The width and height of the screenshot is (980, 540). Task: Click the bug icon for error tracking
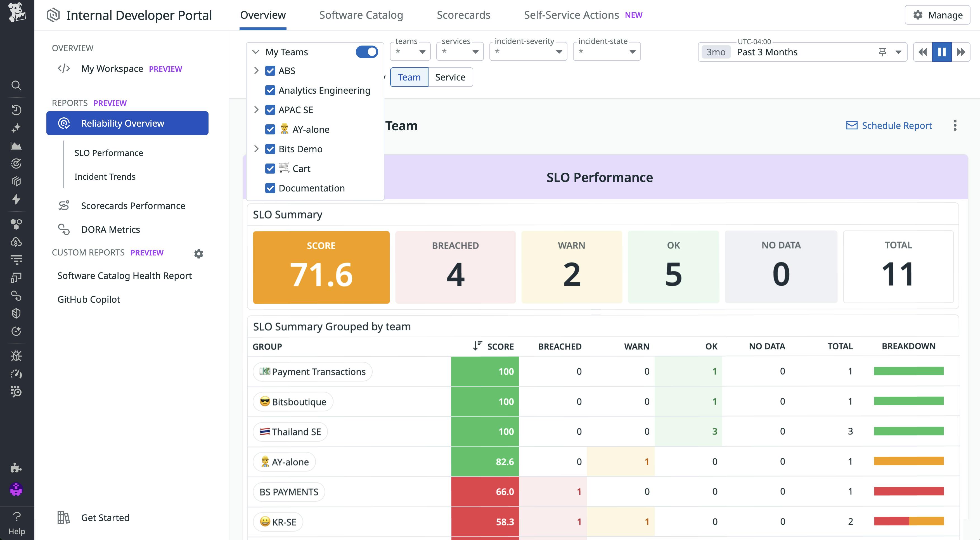[16, 356]
